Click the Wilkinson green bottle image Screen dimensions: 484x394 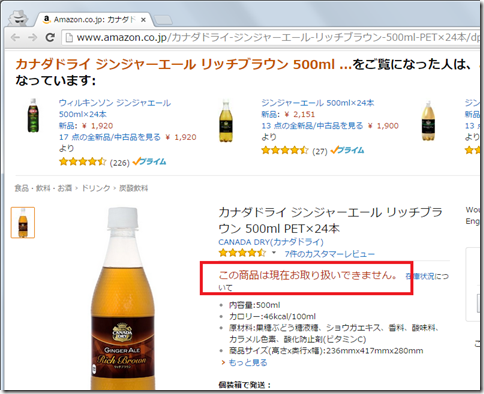pyautogui.click(x=33, y=116)
